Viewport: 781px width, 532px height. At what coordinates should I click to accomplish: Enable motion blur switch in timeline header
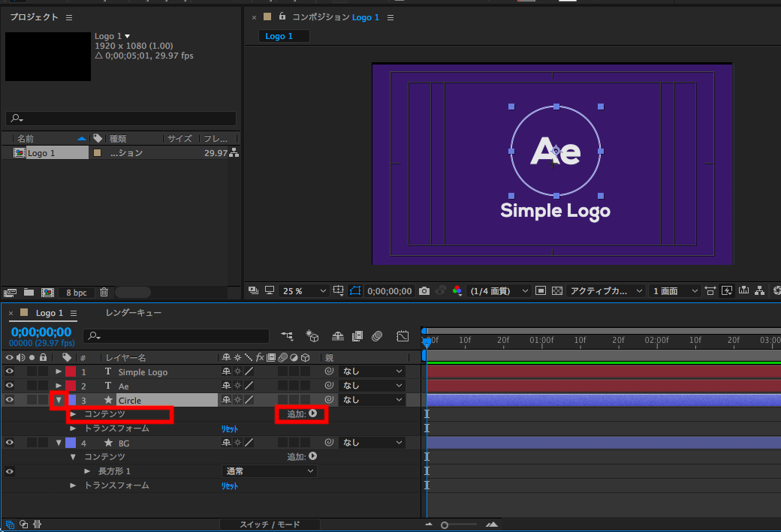377,336
